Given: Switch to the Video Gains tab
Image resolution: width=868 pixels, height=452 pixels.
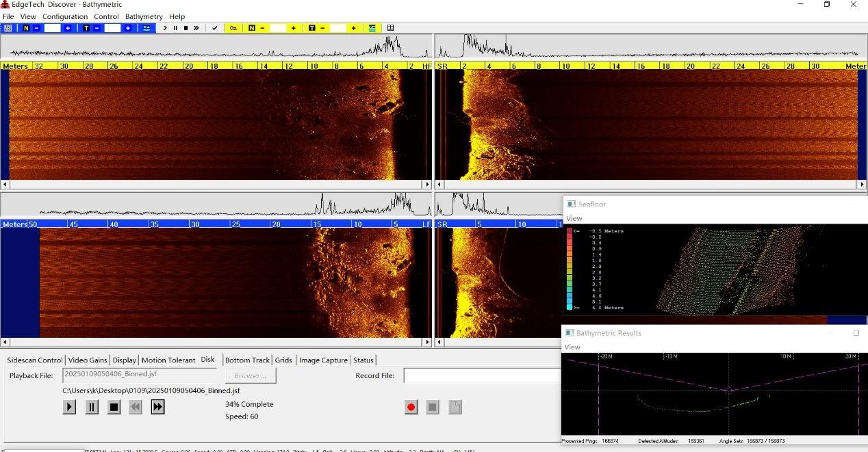Looking at the screenshot, I should click(x=88, y=360).
